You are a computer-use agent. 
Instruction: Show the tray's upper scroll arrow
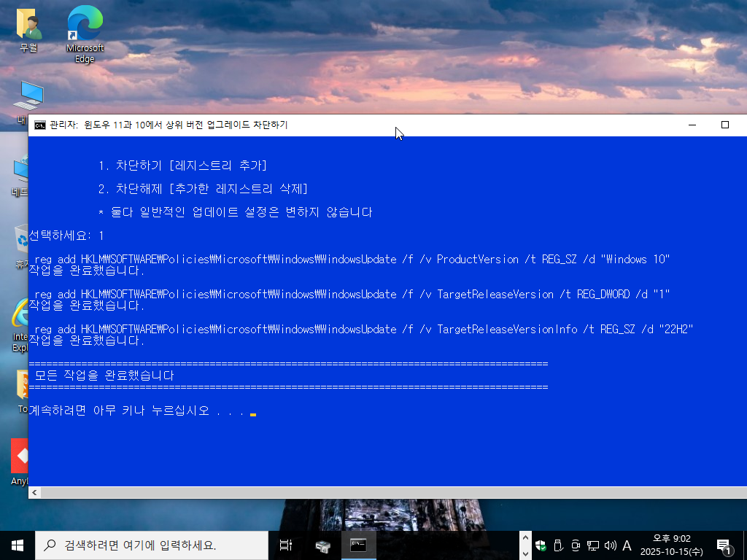click(525, 537)
